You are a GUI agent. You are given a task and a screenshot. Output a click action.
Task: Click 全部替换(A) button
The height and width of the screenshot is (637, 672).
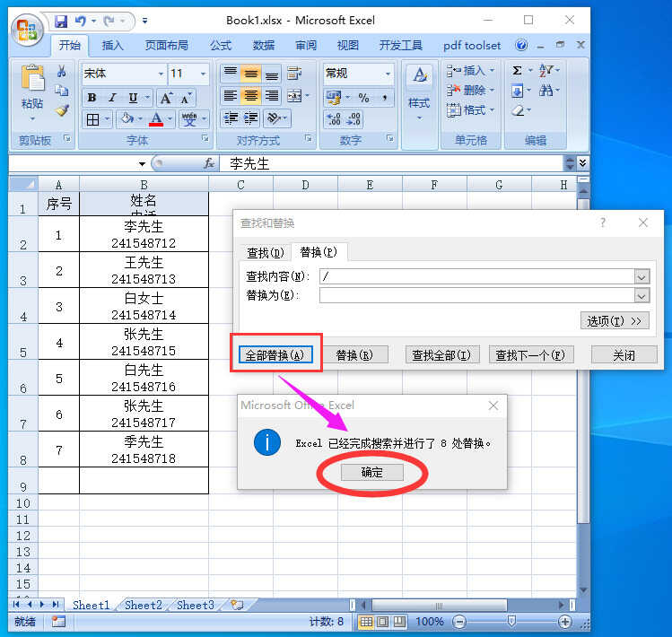pyautogui.click(x=275, y=355)
